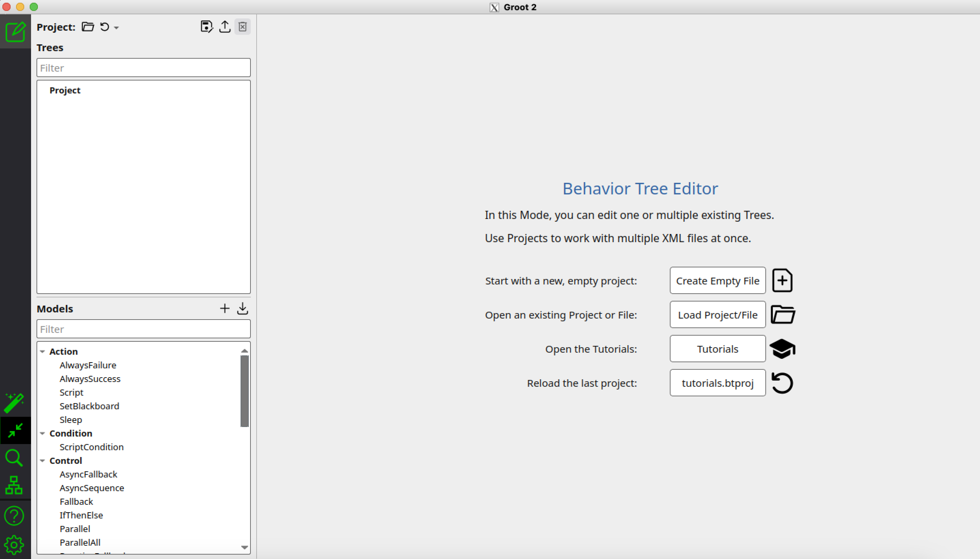The width and height of the screenshot is (980, 559).
Task: Open the magnifier search icon in sidebar
Action: pos(14,458)
